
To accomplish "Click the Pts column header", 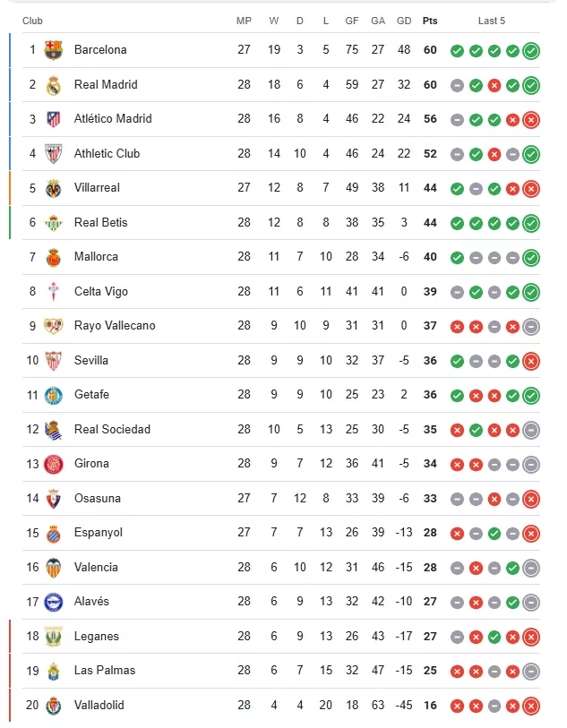I will pyautogui.click(x=430, y=21).
